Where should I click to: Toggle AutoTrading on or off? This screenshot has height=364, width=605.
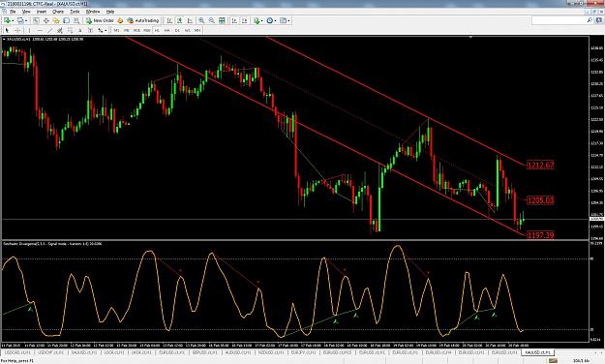[143, 20]
